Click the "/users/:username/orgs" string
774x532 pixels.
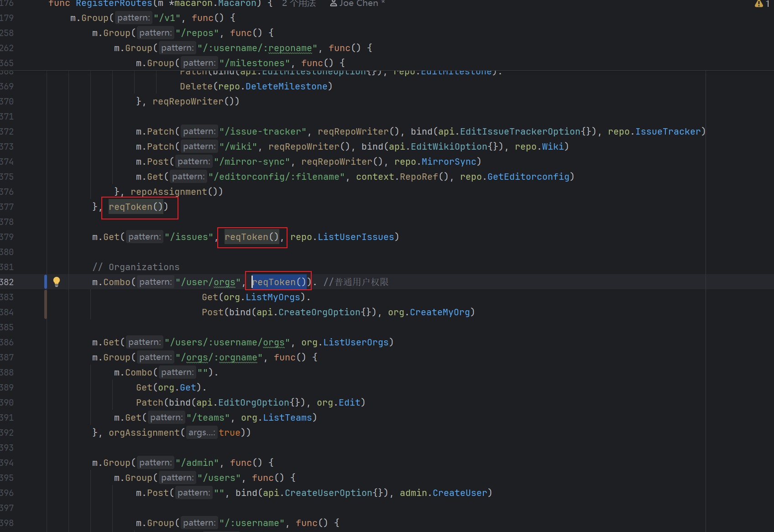227,342
